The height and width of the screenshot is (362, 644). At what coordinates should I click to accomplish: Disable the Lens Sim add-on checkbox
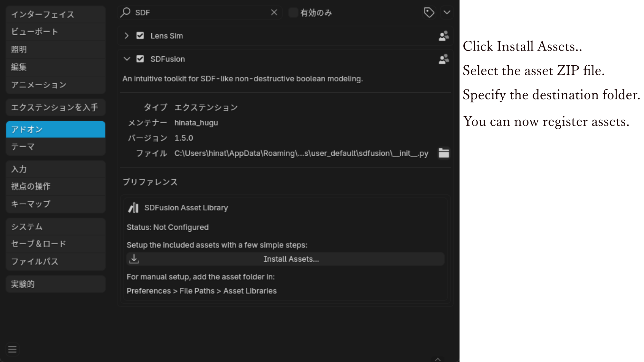[x=140, y=36]
